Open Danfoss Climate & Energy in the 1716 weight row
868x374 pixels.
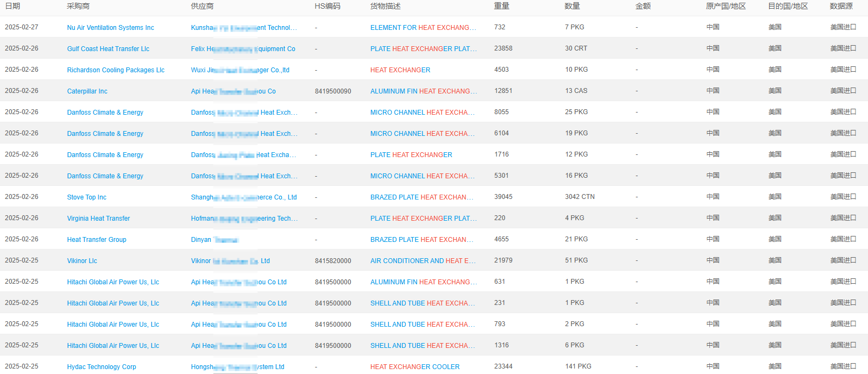[x=105, y=155]
